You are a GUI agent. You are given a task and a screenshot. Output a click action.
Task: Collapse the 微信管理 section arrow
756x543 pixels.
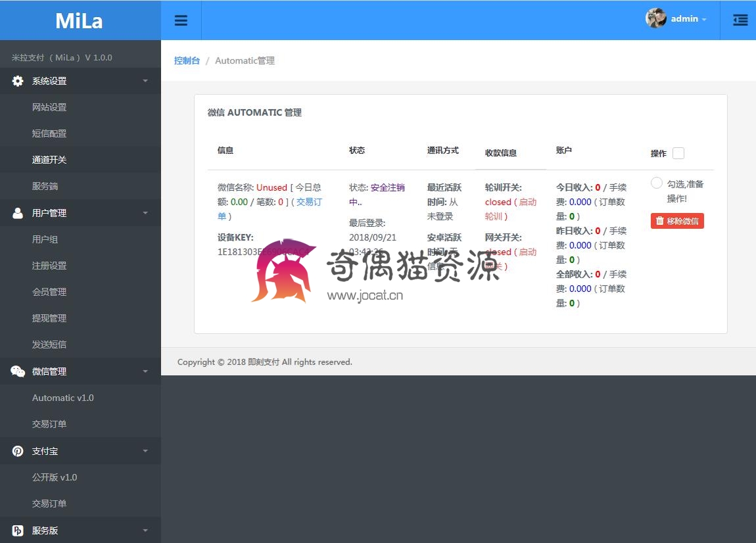point(145,371)
